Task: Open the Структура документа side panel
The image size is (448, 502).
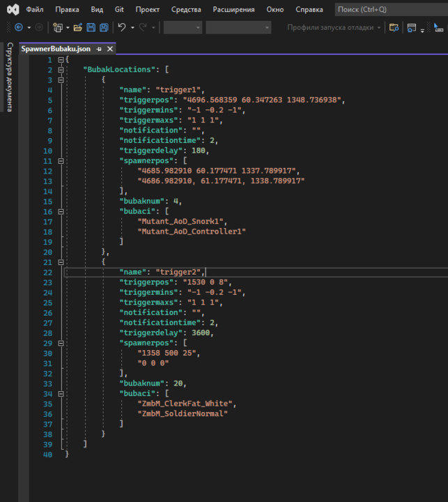Action: tap(10, 77)
